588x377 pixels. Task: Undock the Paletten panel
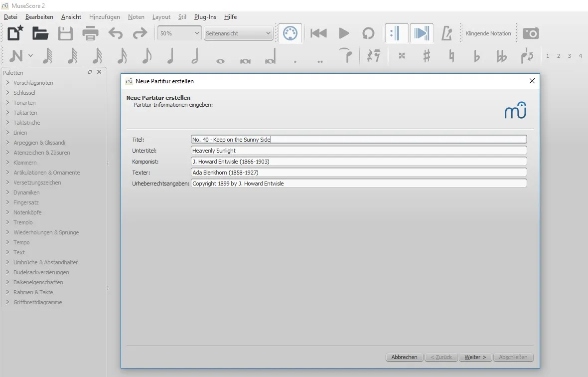point(90,72)
